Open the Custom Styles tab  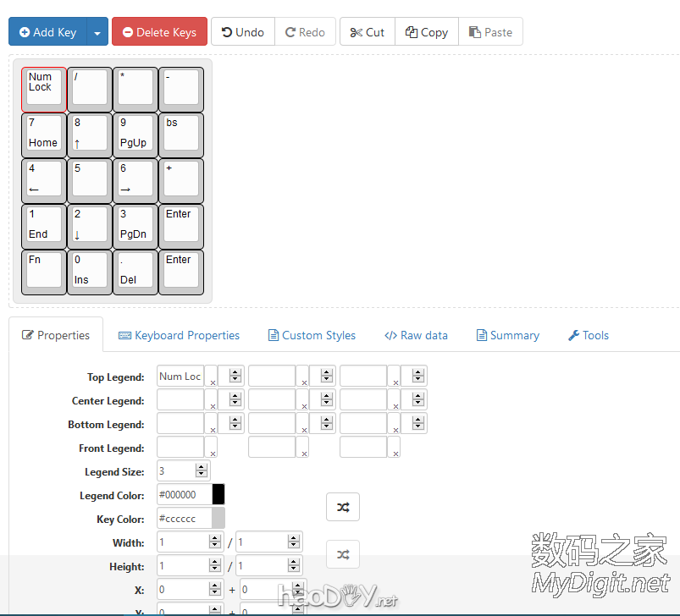[312, 335]
